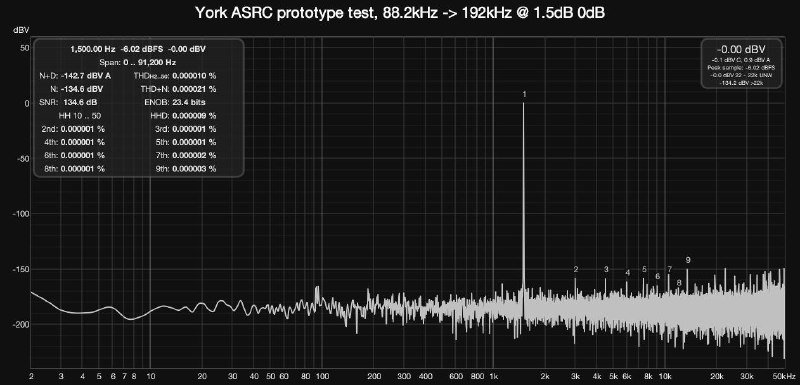Image resolution: width=800 pixels, height=385 pixels.
Task: Click the "1,500.00 Hz" frequency readout
Action: (92, 49)
